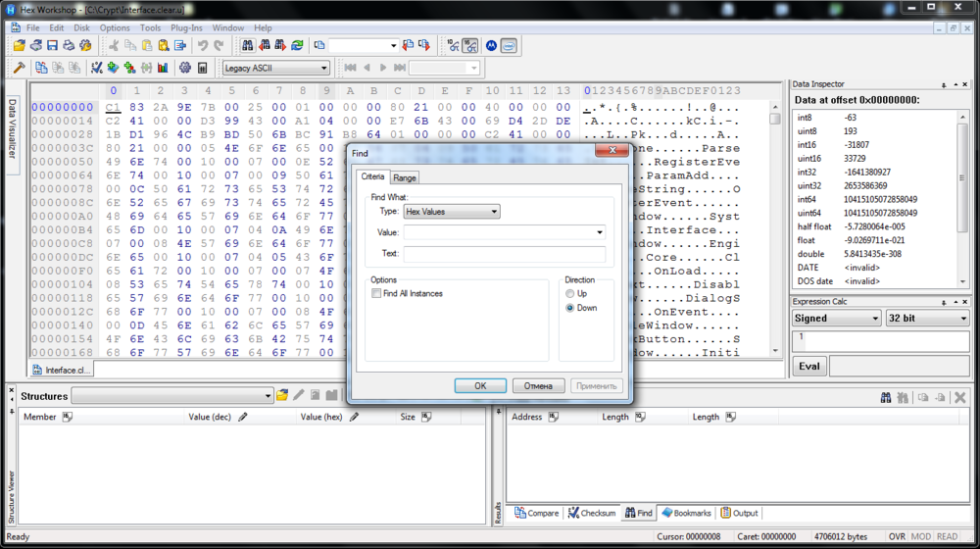Click the hammer tool icon
This screenshot has width=980, height=549.
point(19,68)
